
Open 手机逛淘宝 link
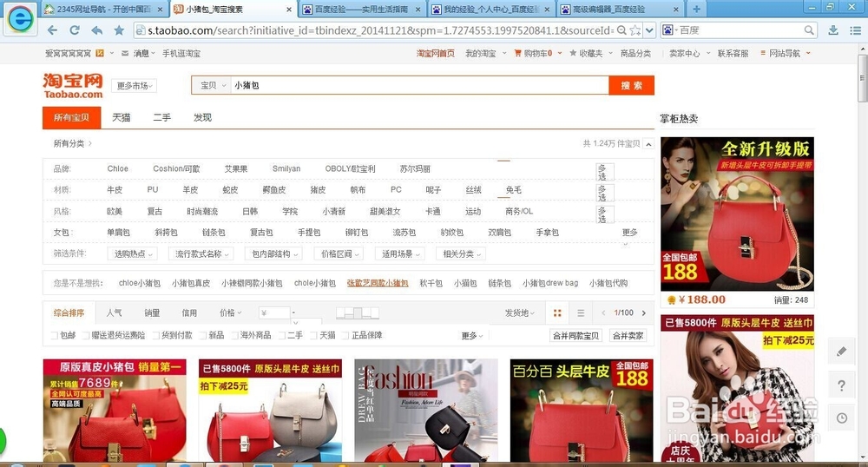coord(181,53)
